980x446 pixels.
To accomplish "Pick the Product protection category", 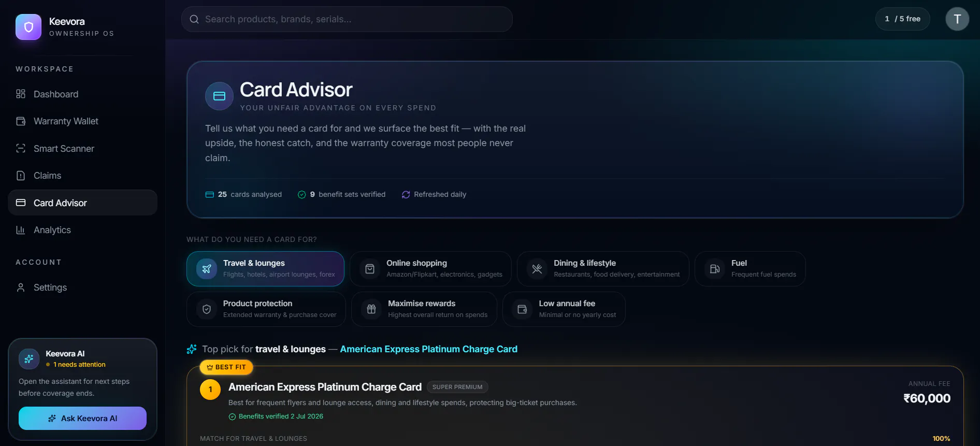I will pos(266,309).
